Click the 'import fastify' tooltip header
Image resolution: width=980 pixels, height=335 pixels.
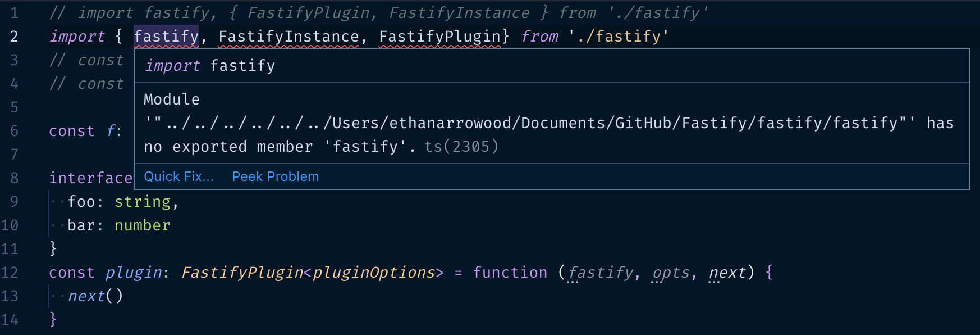pos(210,66)
